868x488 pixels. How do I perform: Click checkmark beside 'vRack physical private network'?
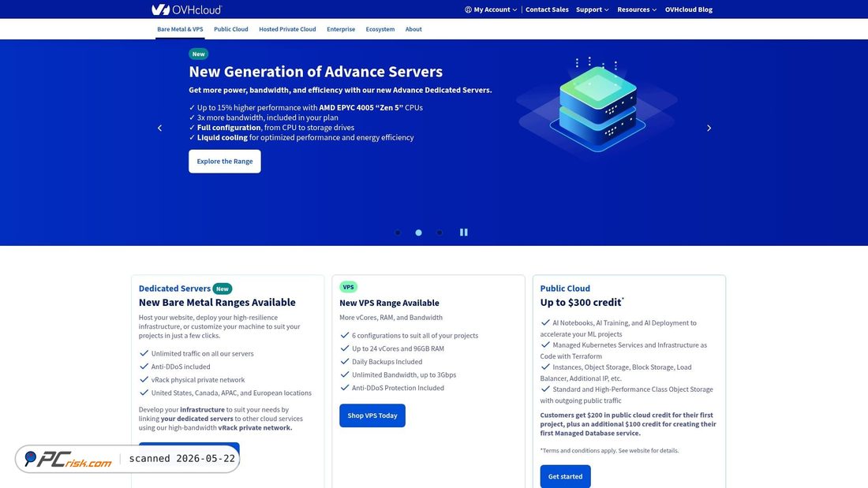(144, 379)
